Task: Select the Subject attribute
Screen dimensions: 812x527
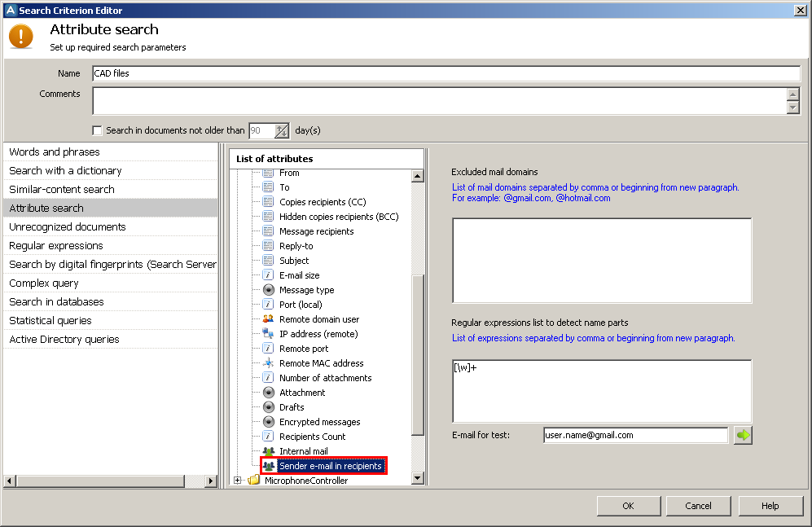Action: click(x=294, y=261)
